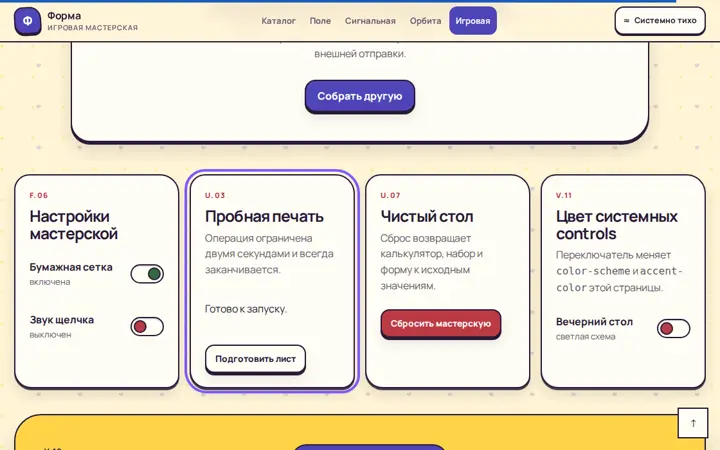Click the Форма brand title
The width and height of the screenshot is (720, 450).
click(64, 16)
